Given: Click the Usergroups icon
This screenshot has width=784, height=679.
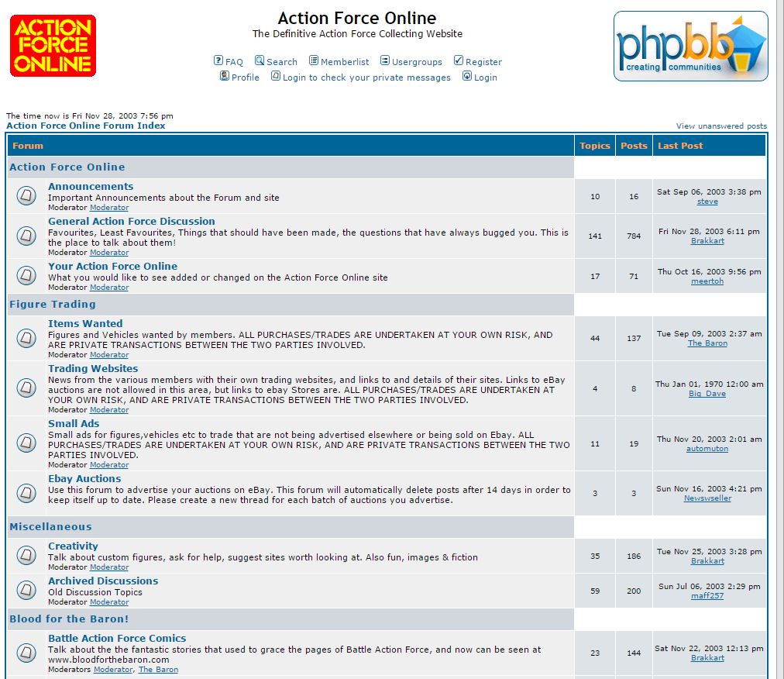Looking at the screenshot, I should [x=384, y=60].
